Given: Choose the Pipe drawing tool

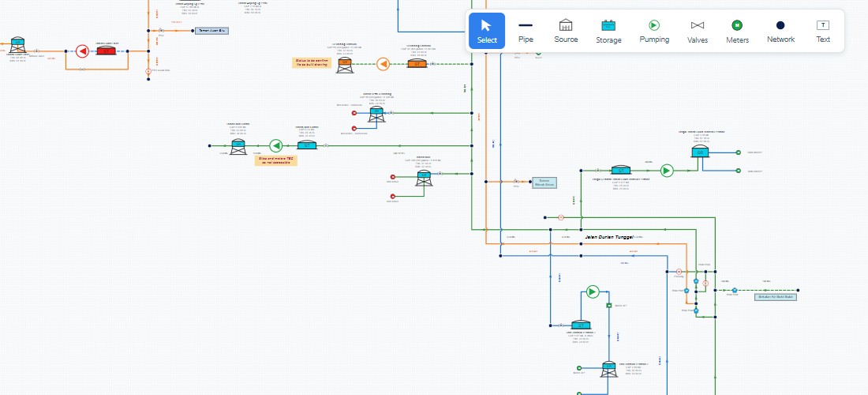Looking at the screenshot, I should (x=526, y=31).
